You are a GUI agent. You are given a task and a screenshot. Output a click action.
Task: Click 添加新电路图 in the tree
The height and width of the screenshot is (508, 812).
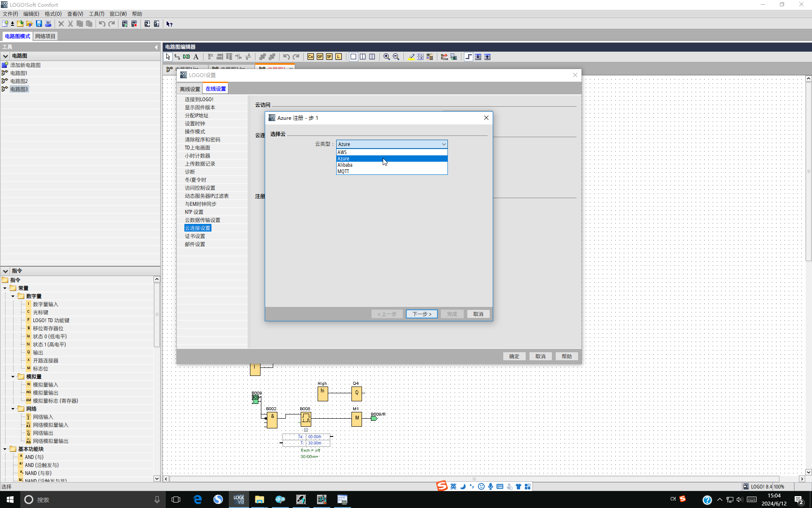coord(25,65)
